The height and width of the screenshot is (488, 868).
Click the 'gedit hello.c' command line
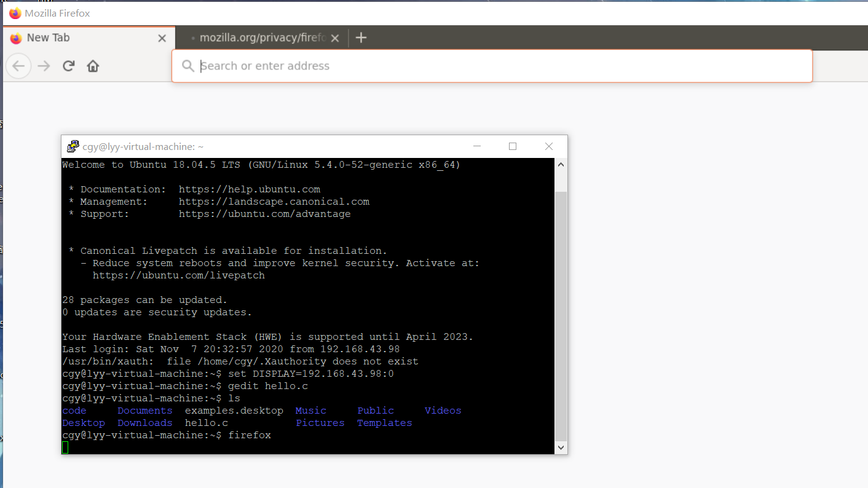coord(268,386)
